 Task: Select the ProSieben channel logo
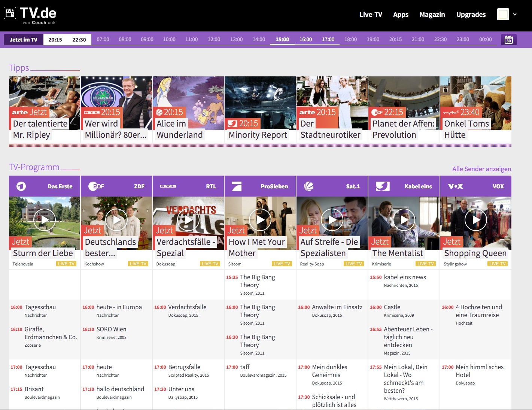tap(237, 186)
